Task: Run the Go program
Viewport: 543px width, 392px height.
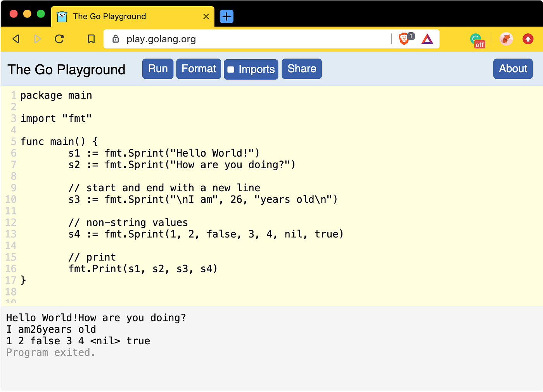Action: [157, 69]
